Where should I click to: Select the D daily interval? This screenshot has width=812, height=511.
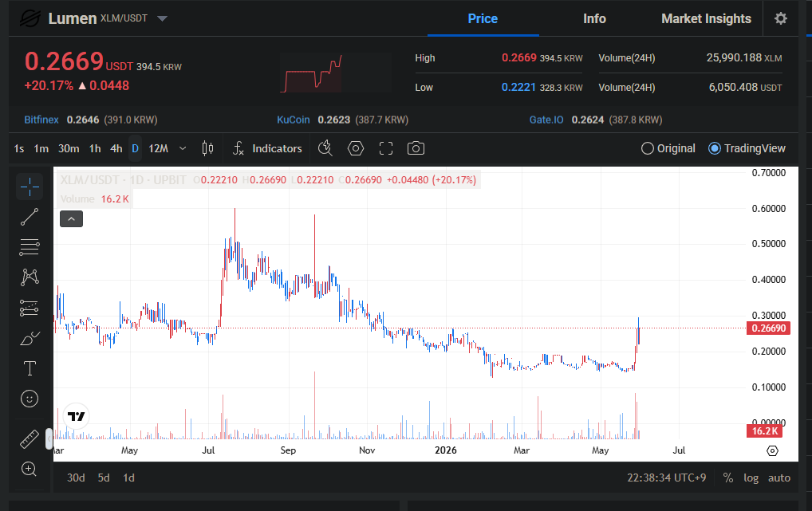point(135,148)
